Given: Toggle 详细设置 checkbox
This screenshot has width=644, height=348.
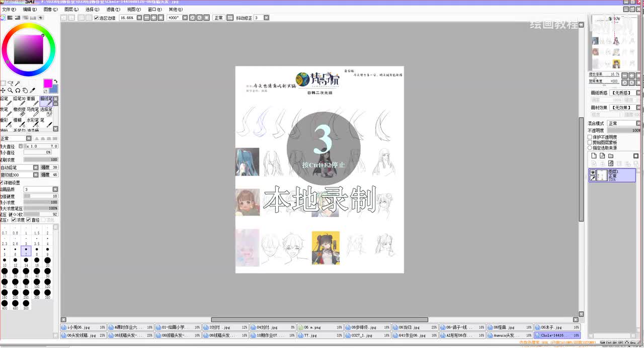Looking at the screenshot, I should (2, 183).
